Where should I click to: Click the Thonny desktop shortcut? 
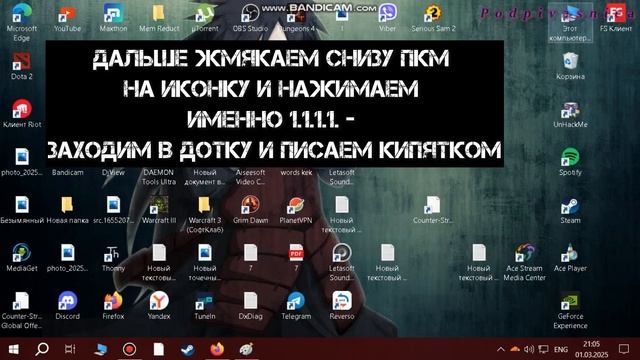pos(113,258)
